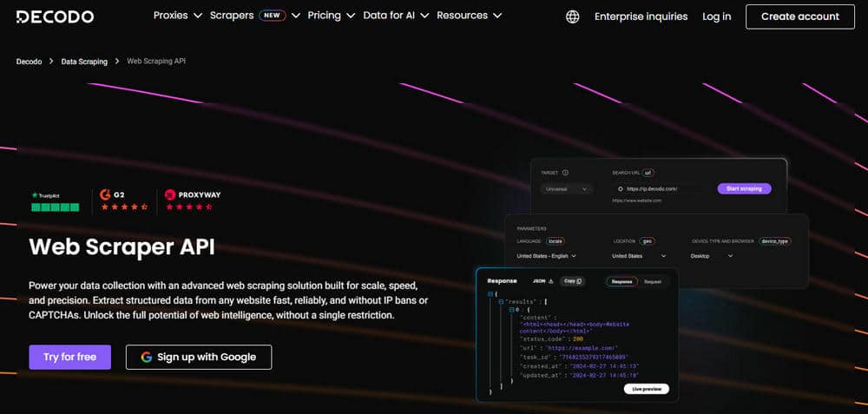868x414 pixels.
Task: Switch to the Request tab
Action: (653, 282)
